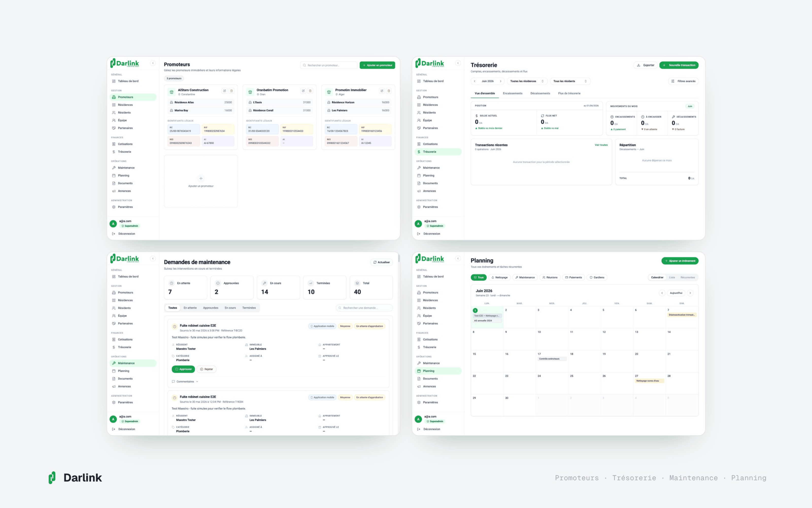The height and width of the screenshot is (508, 812).
Task: Open the Tous les résidents dropdown
Action: [x=570, y=81]
